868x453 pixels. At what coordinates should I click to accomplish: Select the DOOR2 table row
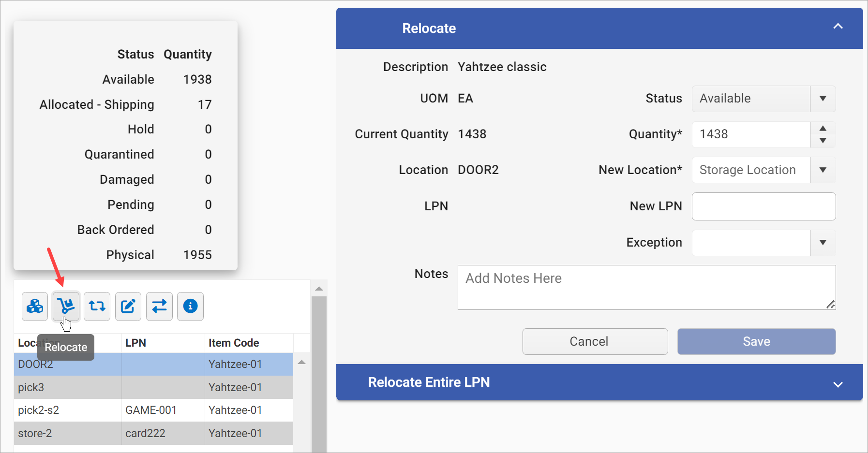click(145, 364)
